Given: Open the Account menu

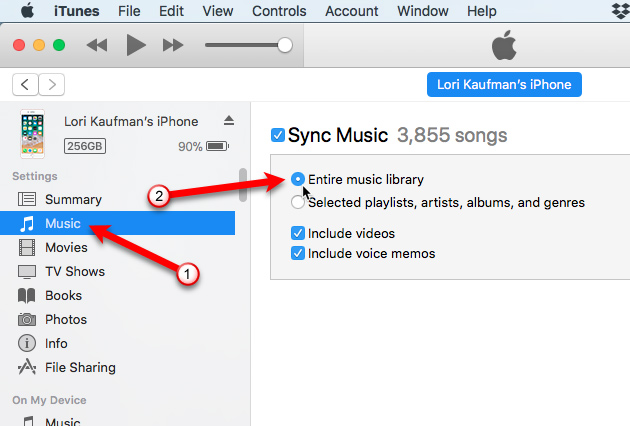Looking at the screenshot, I should point(351,11).
